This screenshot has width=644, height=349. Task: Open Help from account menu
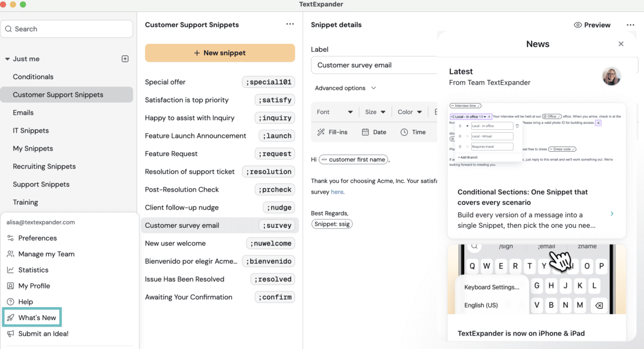[20, 302]
